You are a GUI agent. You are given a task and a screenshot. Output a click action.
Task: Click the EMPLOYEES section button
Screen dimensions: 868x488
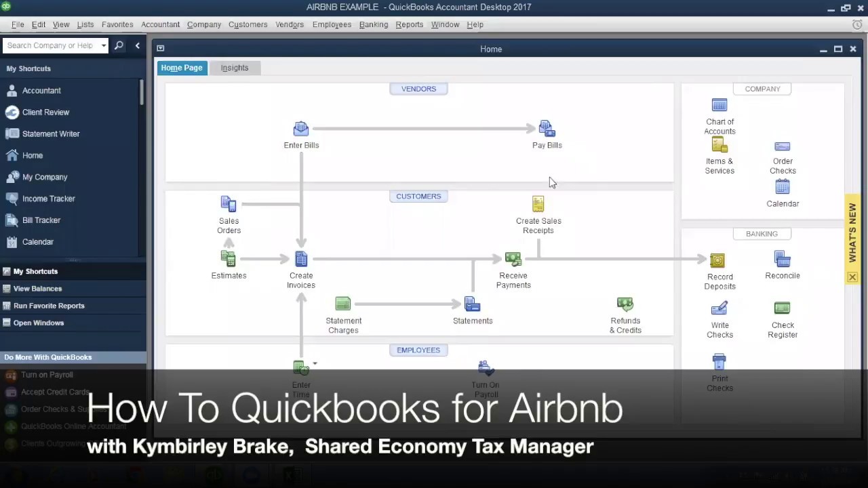[x=418, y=350]
